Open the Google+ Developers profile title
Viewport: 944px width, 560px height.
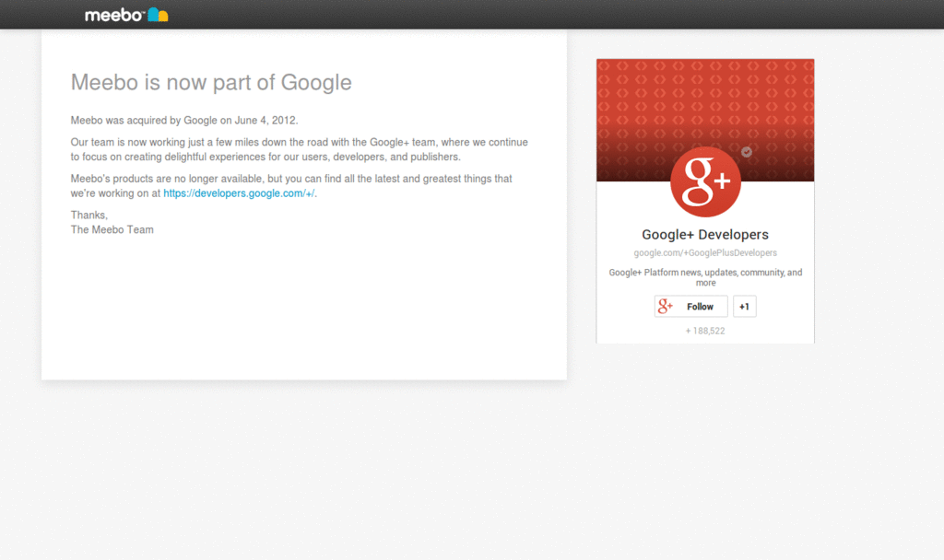pos(705,235)
